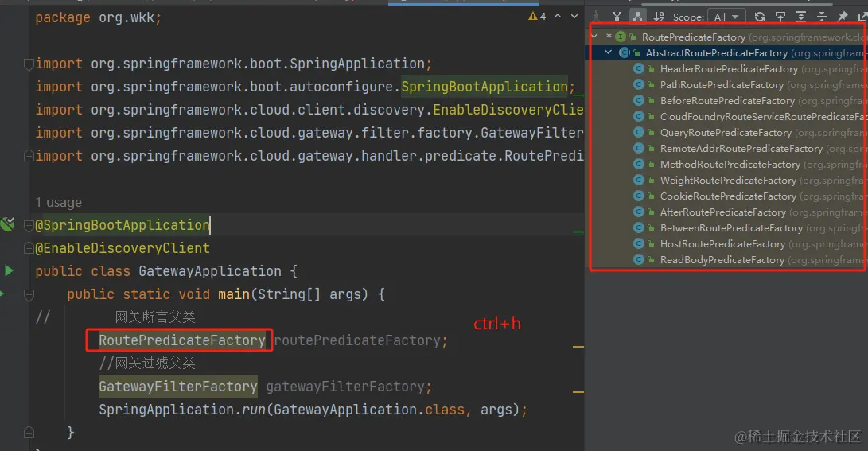Toggle autoscroll to source
The height and width of the screenshot is (451, 868).
coord(780,17)
